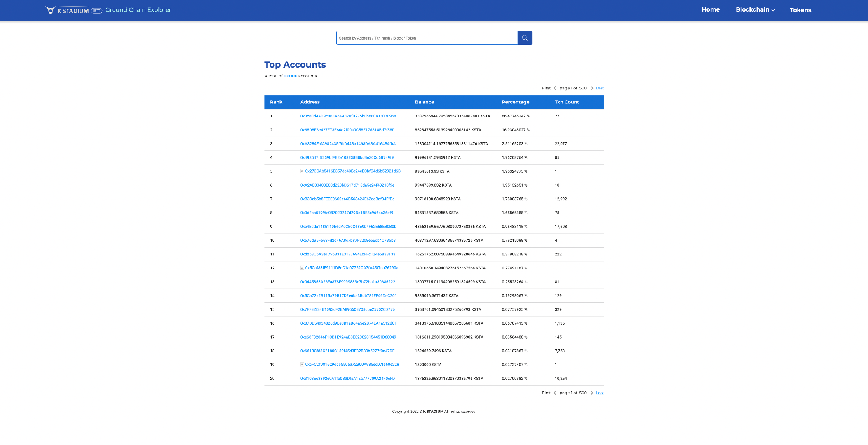
Task: Expand the Blockchain dropdown menu
Action: (755, 9)
